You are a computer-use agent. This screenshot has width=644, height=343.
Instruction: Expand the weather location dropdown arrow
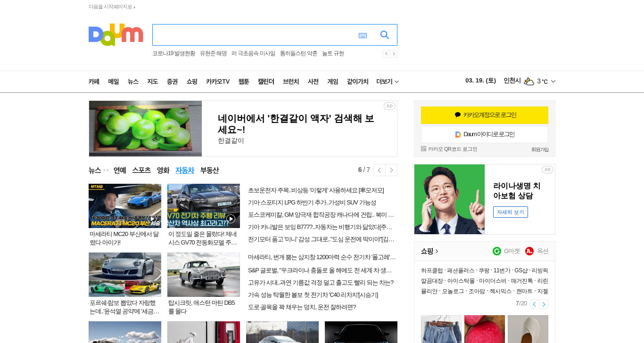click(x=553, y=81)
